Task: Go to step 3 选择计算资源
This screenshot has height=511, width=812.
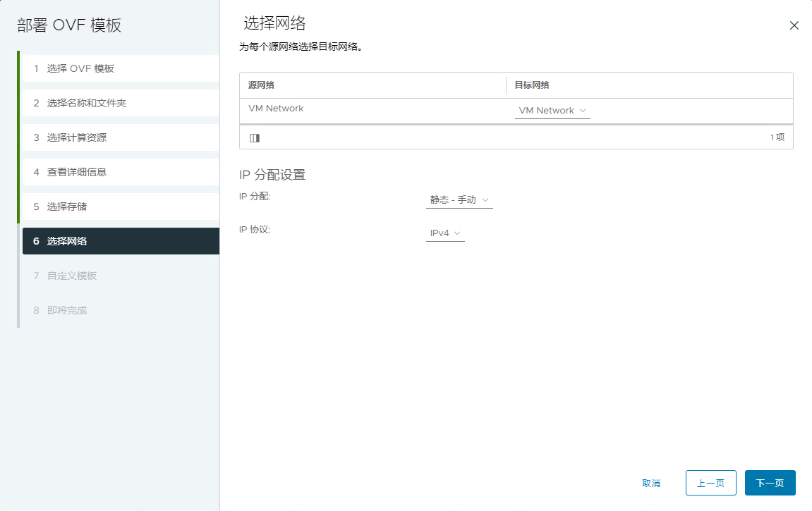Action: [x=121, y=137]
